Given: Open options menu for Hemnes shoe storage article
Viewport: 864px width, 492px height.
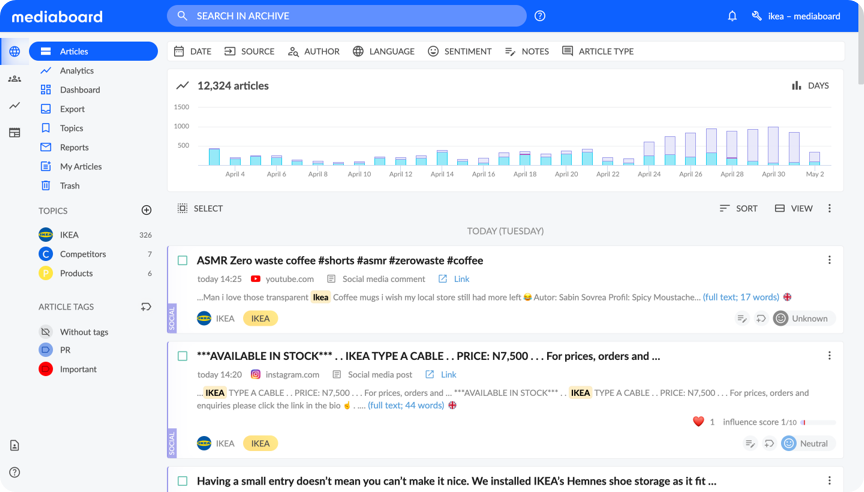Looking at the screenshot, I should click(x=829, y=480).
